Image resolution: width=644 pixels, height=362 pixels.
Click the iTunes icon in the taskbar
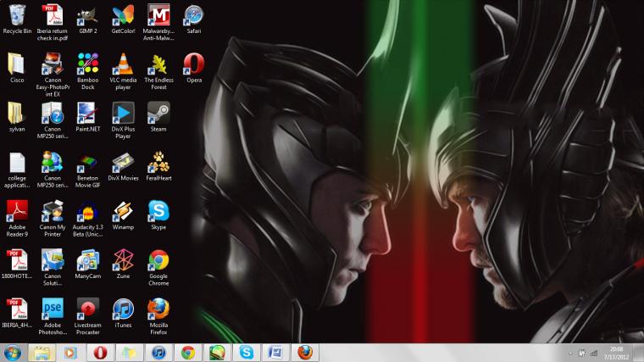coord(158,353)
